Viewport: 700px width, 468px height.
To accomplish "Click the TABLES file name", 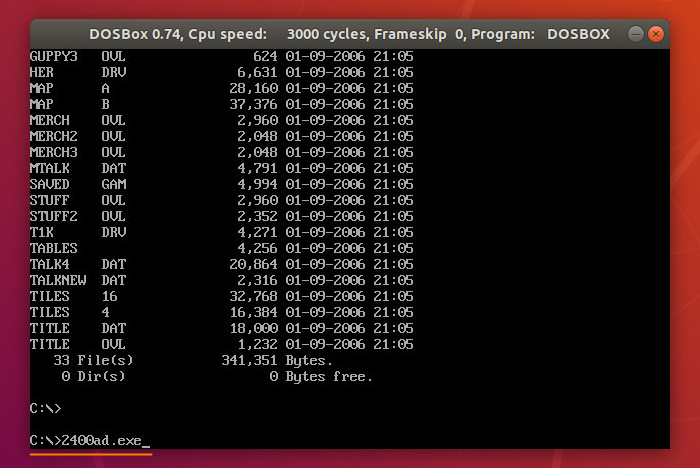I will (54, 248).
